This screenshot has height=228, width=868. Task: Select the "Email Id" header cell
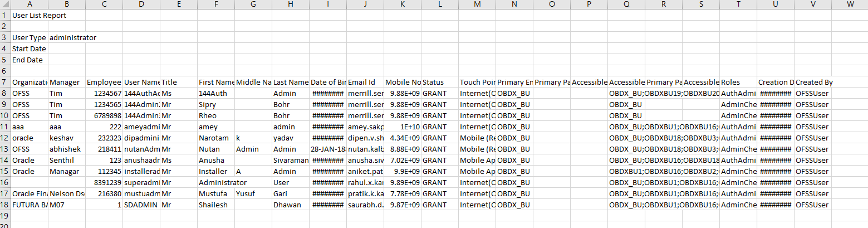click(365, 82)
